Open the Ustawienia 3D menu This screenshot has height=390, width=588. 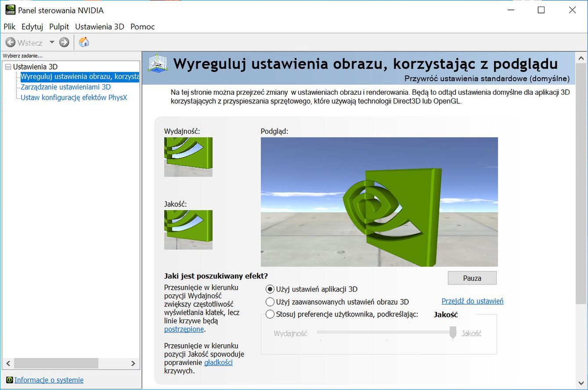pyautogui.click(x=99, y=27)
